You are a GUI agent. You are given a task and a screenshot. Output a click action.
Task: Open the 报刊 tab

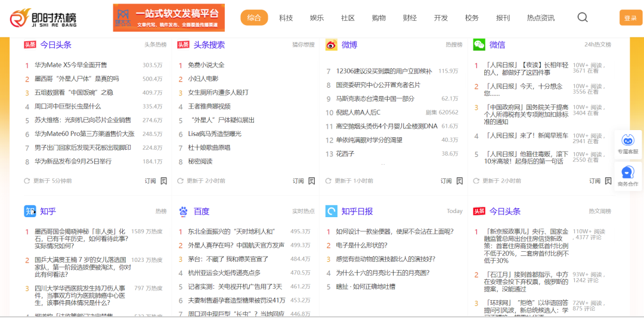click(503, 18)
